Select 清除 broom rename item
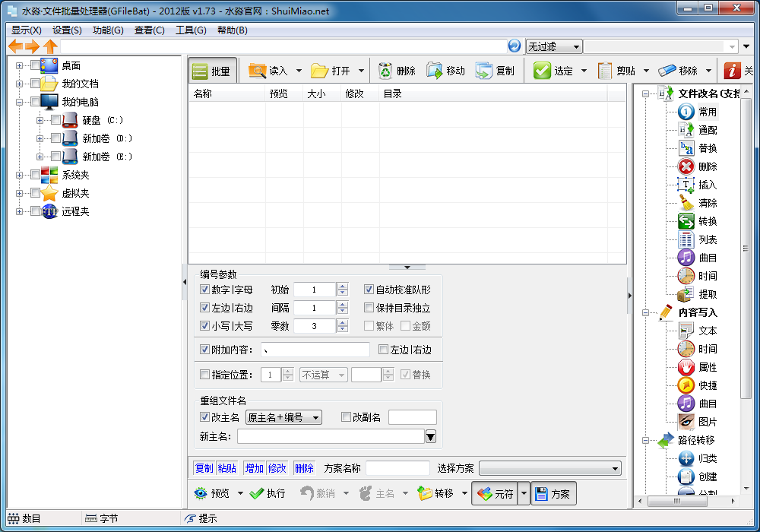The image size is (760, 532). (x=708, y=203)
